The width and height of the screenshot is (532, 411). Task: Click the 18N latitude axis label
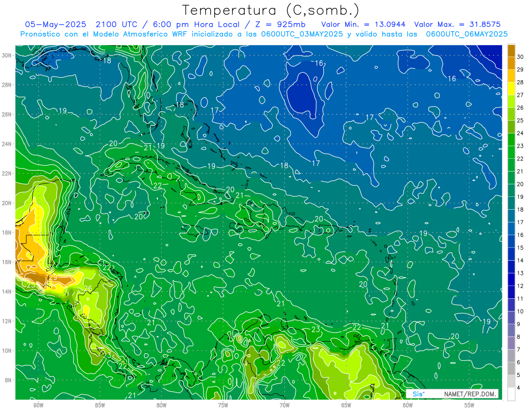click(7, 232)
